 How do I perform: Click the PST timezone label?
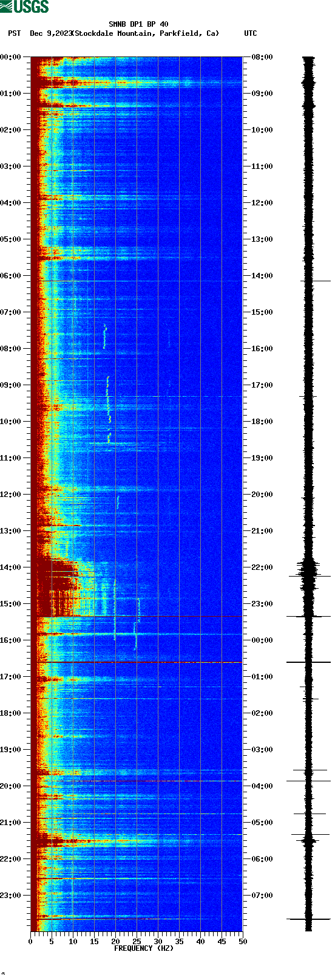coord(15,33)
